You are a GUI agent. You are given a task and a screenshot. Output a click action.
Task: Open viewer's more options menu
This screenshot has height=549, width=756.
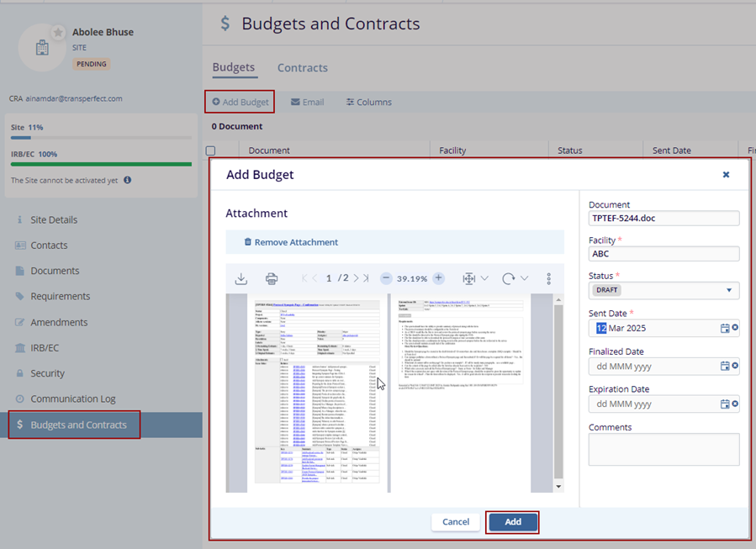549,278
